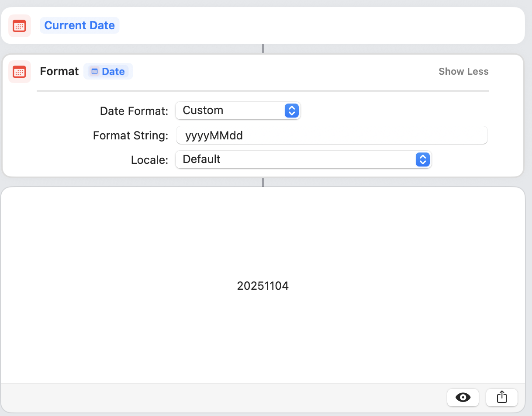This screenshot has width=532, height=416.
Task: Open the Date Format Custom dropdown
Action: [x=231, y=111]
